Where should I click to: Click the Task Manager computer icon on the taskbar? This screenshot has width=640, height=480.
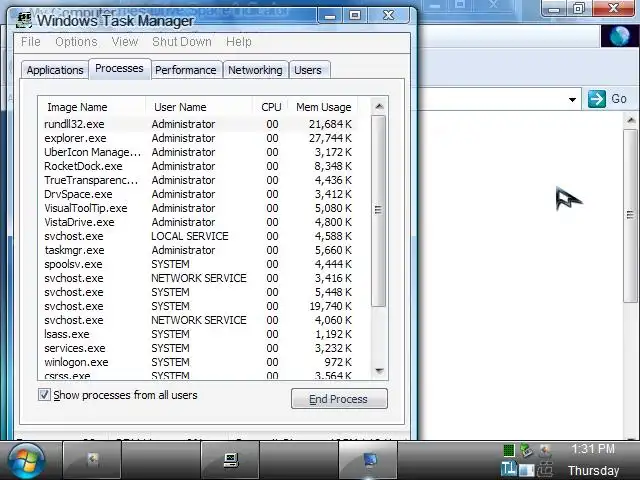coord(231,460)
